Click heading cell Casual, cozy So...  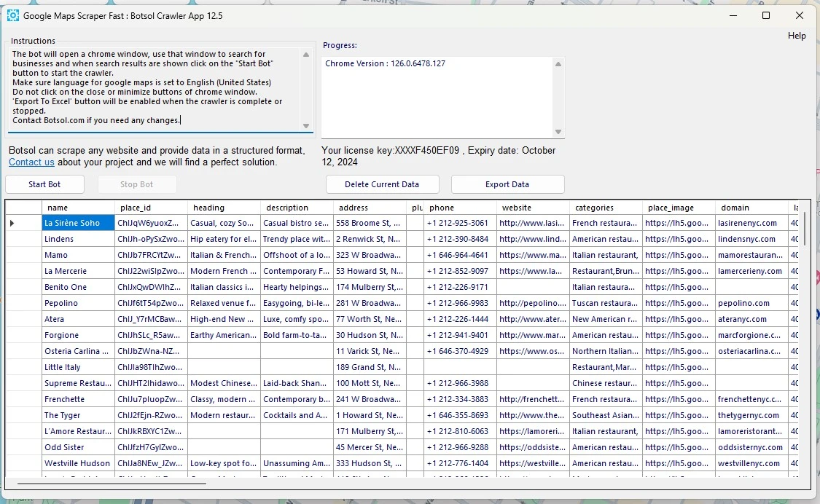pos(224,223)
